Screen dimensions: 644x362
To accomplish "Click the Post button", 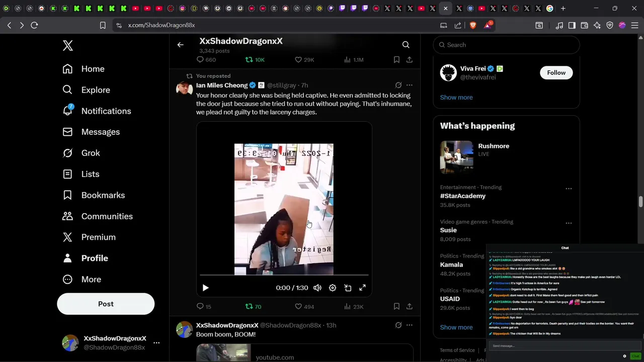I will coord(106,304).
